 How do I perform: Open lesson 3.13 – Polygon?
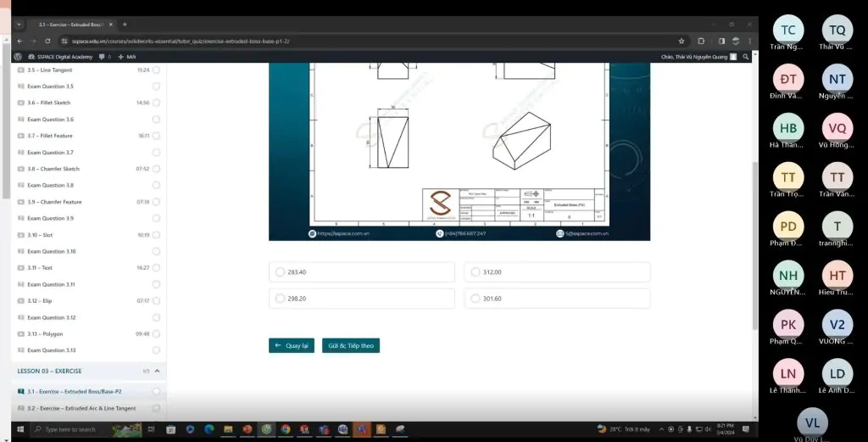pyautogui.click(x=46, y=334)
